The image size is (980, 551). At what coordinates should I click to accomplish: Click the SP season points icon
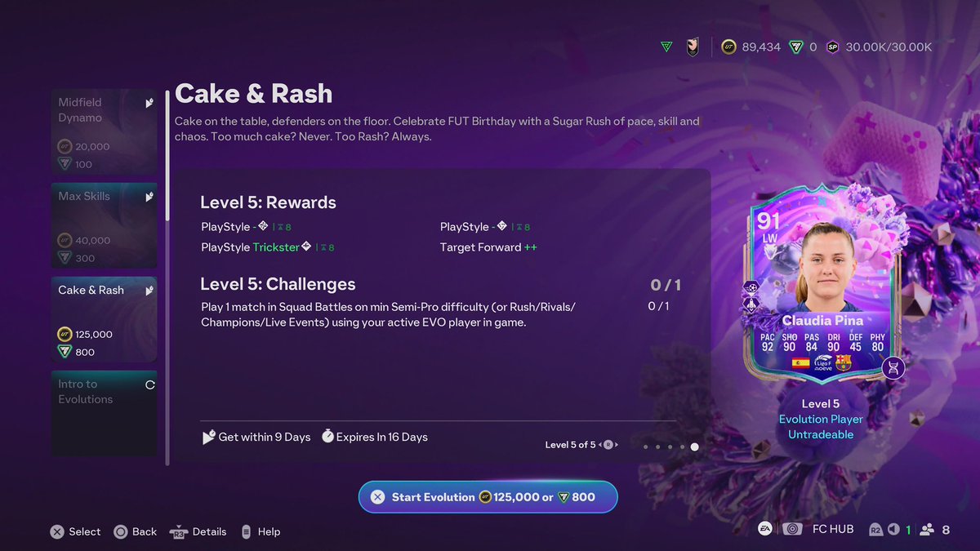[833, 47]
